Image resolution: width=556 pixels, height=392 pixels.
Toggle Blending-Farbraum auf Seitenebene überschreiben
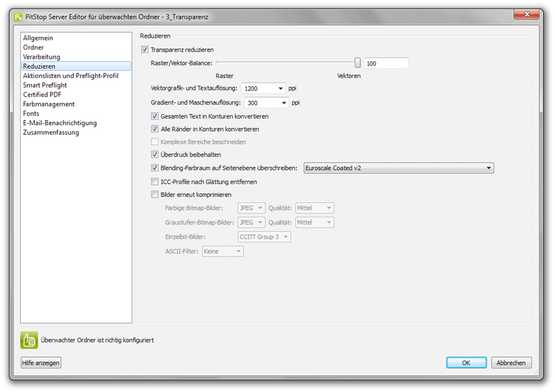[154, 168]
